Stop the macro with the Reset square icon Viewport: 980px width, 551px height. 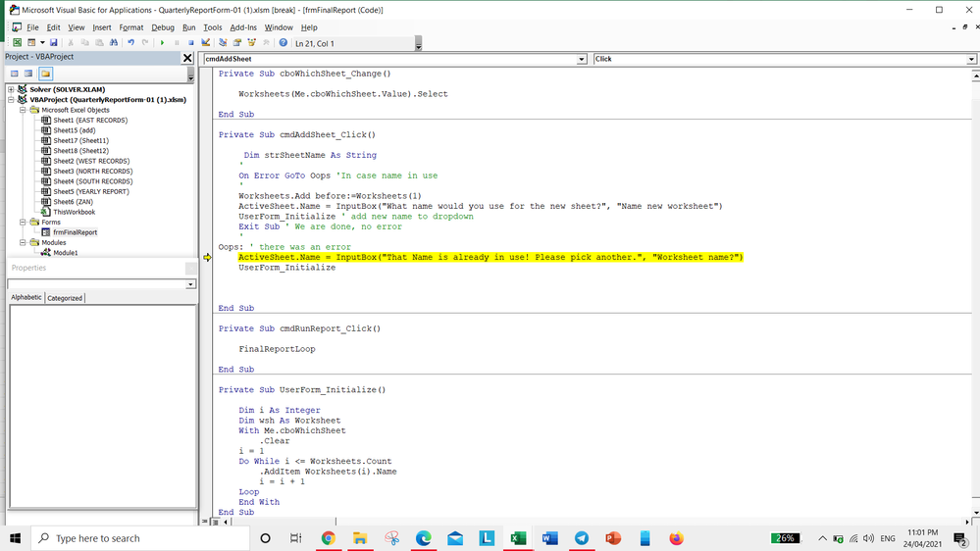pyautogui.click(x=190, y=43)
